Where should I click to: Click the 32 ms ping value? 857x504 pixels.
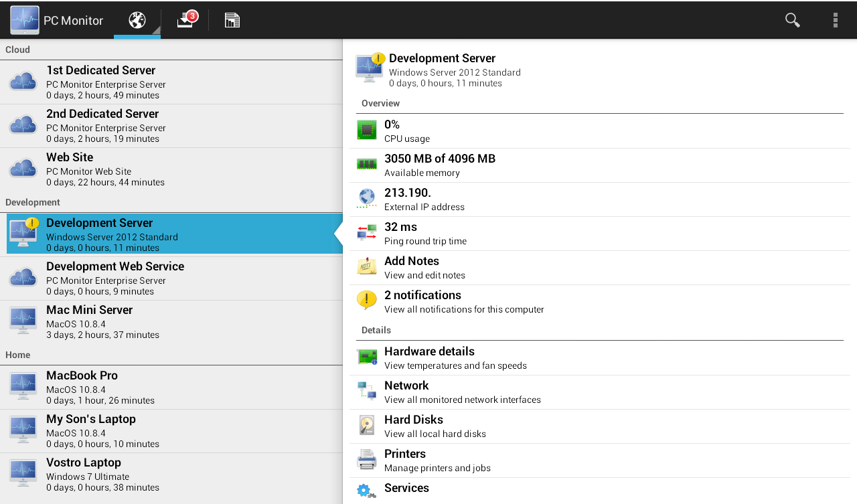[400, 227]
